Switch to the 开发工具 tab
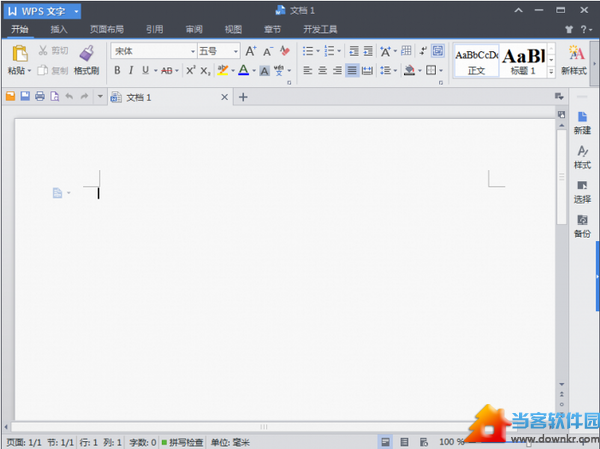 pyautogui.click(x=320, y=29)
